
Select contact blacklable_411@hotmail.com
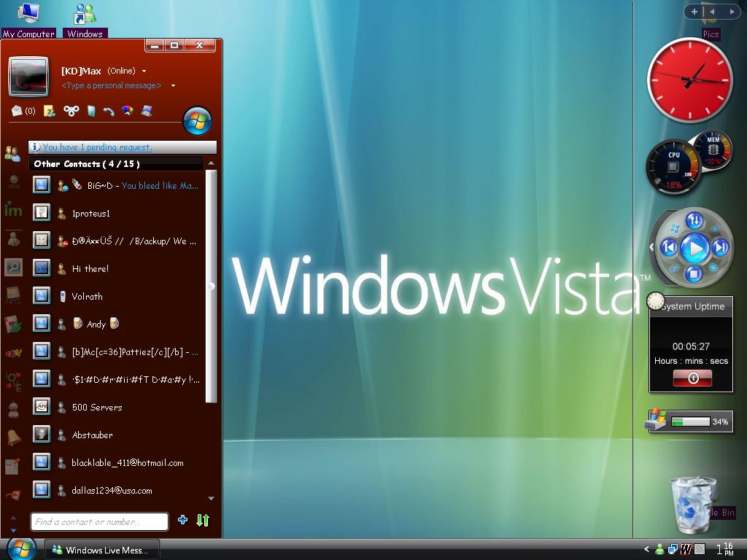(x=115, y=462)
